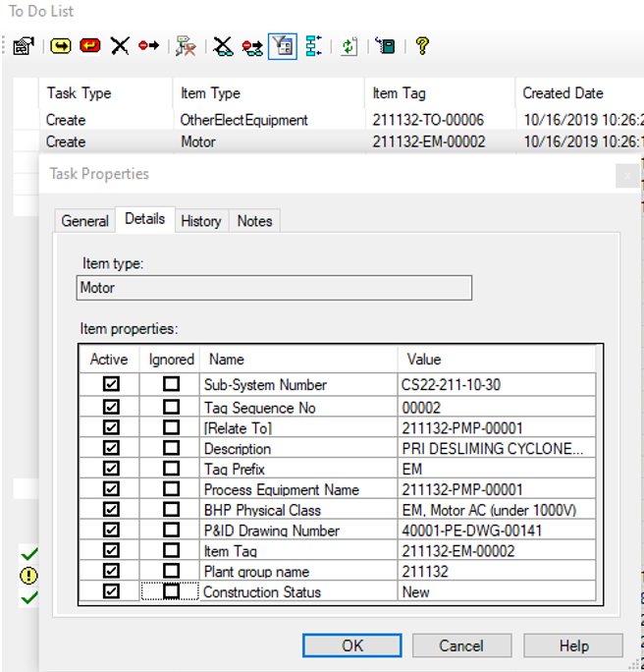Click the properties icon in the toolbar

23,45
